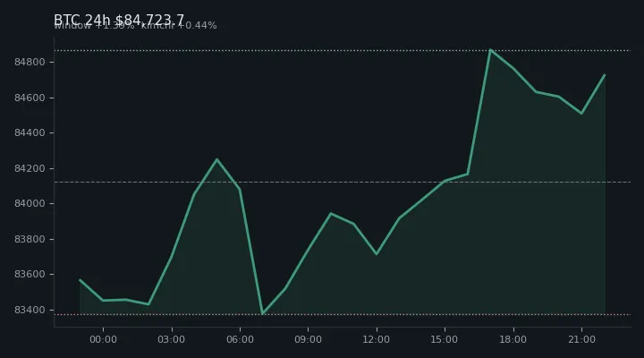Click the '21:00' time axis label
Viewport: 644px width, 358px height.
581,339
